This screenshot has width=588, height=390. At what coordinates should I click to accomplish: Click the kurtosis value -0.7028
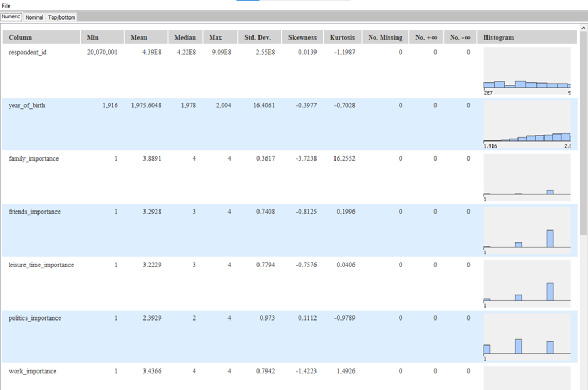click(x=345, y=105)
